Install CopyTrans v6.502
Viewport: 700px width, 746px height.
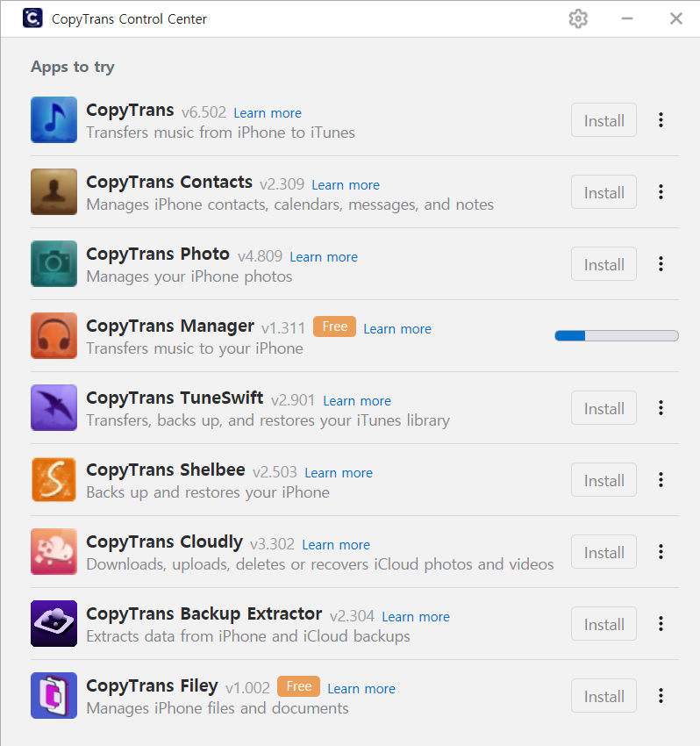click(604, 120)
